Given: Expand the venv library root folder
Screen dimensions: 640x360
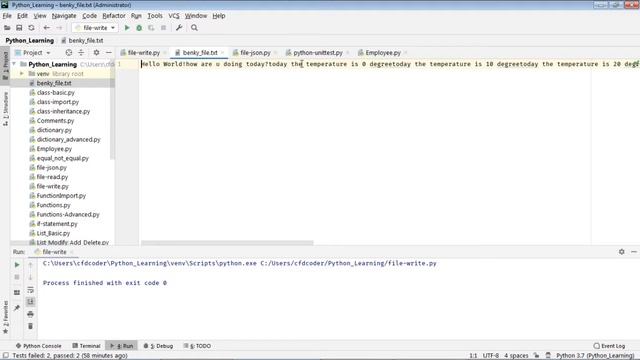Looking at the screenshot, I should (x=22, y=74).
